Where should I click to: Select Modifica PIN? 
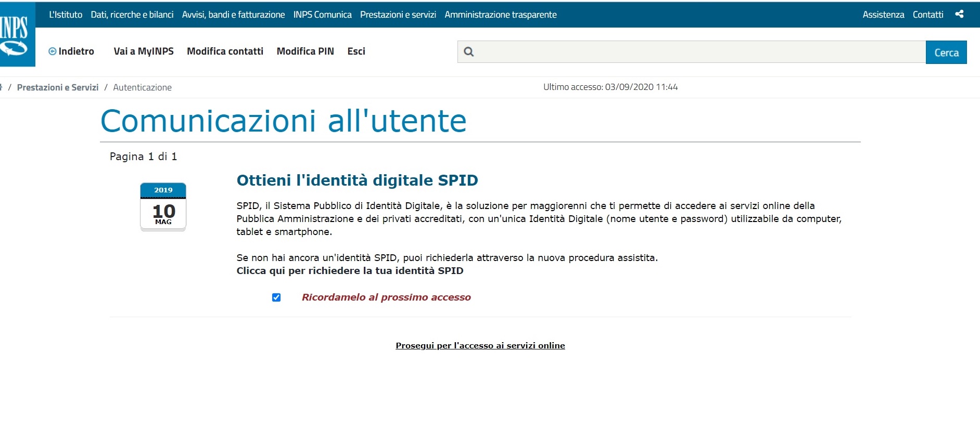[x=305, y=51]
